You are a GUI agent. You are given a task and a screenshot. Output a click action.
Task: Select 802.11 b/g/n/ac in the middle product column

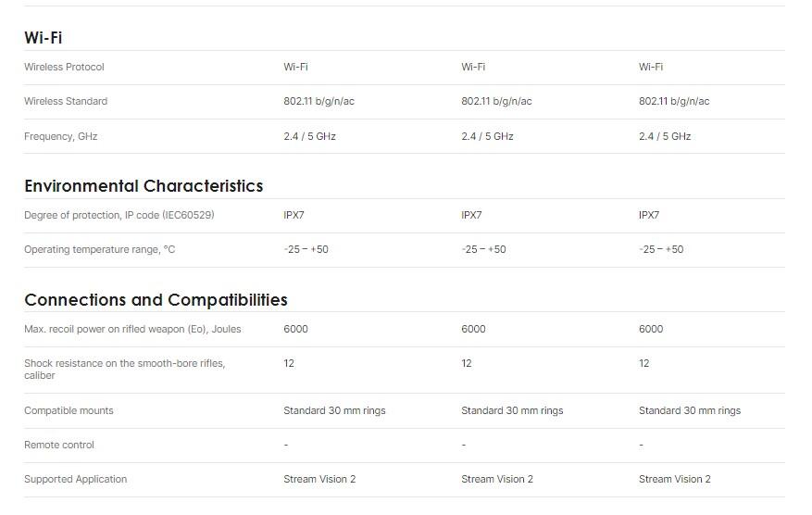click(x=496, y=101)
